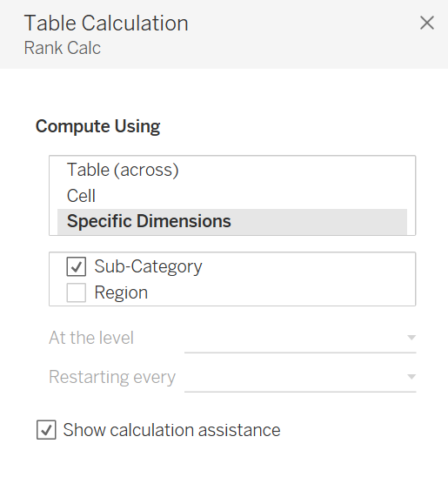Click empty area right of Region in dimensions box
This screenshot has height=477, width=448.
click(x=279, y=292)
